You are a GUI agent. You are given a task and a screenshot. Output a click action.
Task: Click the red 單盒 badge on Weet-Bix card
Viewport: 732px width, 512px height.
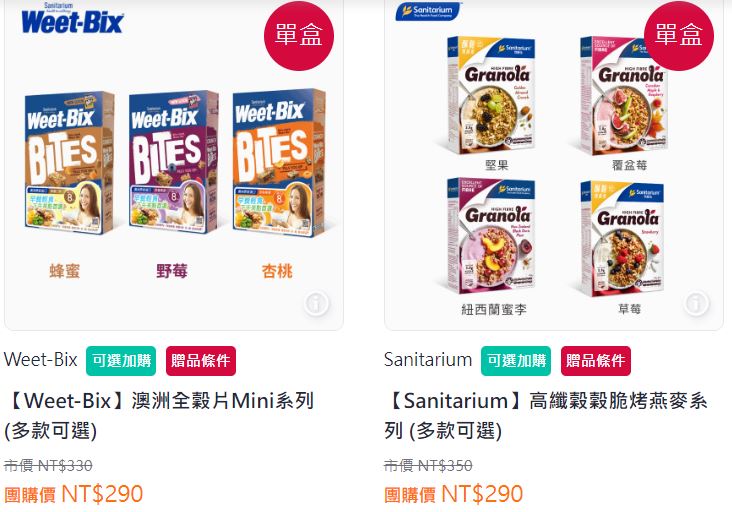pos(299,35)
